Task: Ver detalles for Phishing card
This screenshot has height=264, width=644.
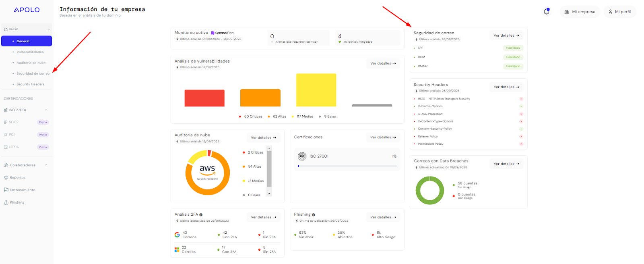Action: pyautogui.click(x=383, y=217)
